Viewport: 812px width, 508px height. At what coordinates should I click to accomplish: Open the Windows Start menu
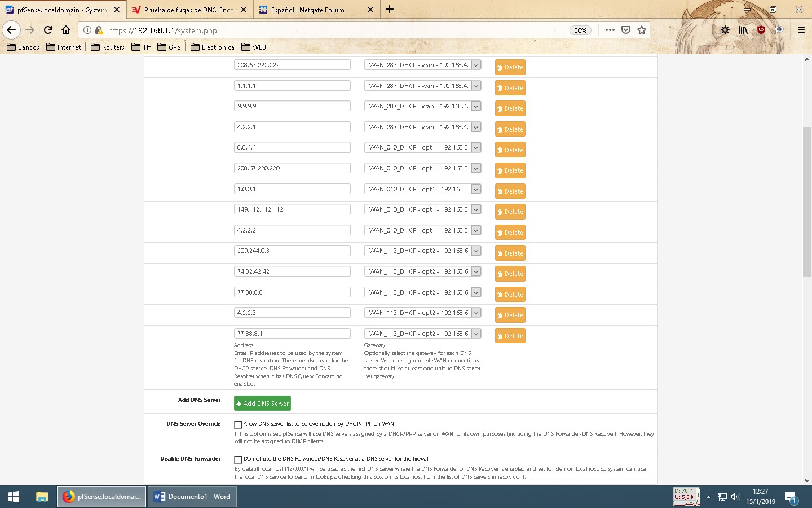14,497
